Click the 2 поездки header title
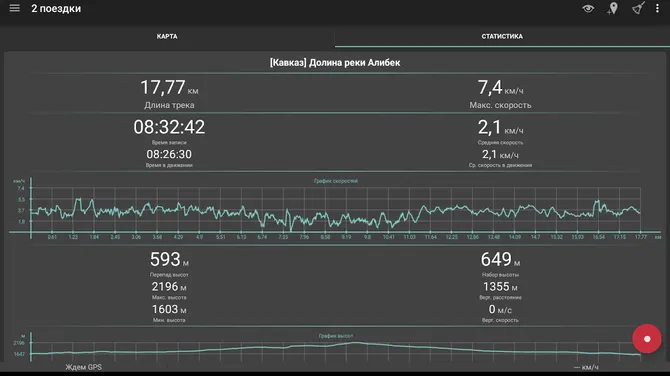Viewport: 670px width, 376px height. 56,9
